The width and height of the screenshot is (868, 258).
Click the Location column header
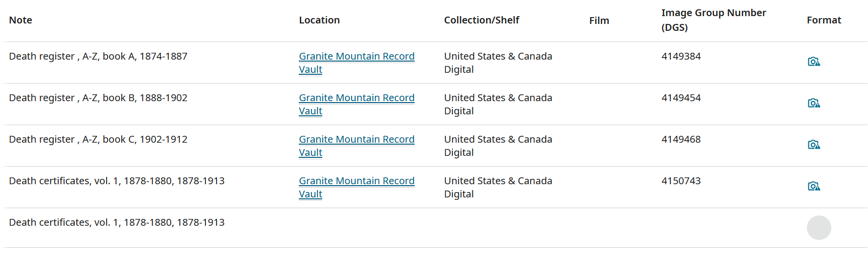pyautogui.click(x=319, y=20)
